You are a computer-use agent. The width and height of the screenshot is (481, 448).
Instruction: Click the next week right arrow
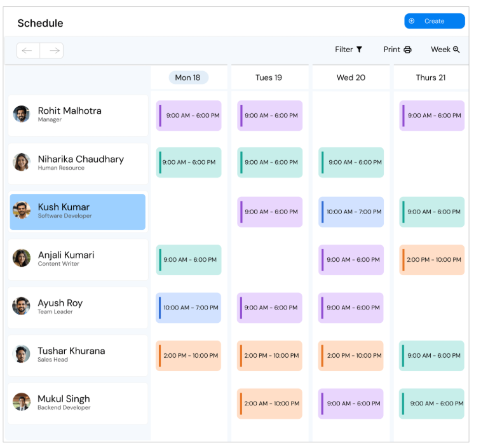(52, 50)
